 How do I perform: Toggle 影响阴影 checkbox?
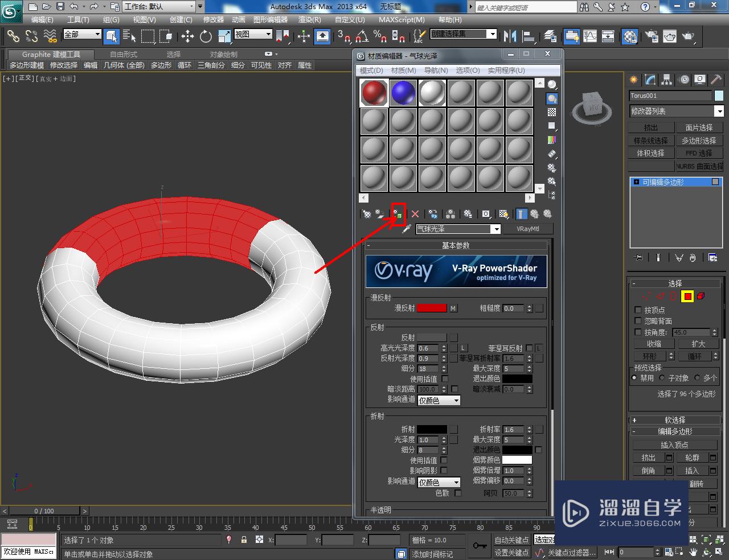pyautogui.click(x=444, y=471)
